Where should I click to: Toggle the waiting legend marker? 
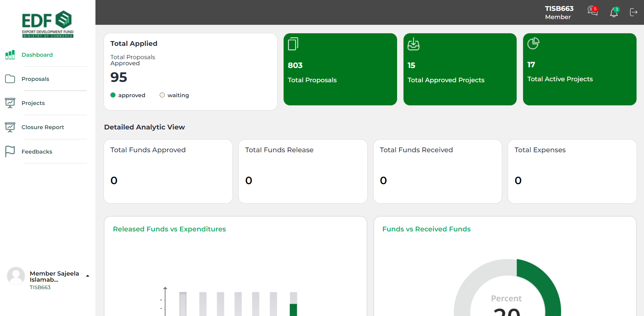coord(162,95)
